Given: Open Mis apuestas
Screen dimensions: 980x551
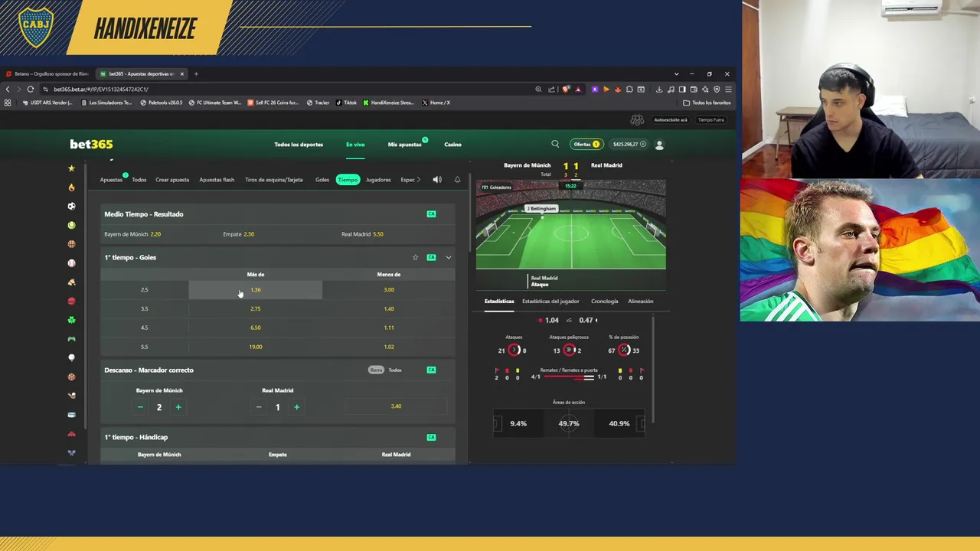Looking at the screenshot, I should pyautogui.click(x=404, y=145).
